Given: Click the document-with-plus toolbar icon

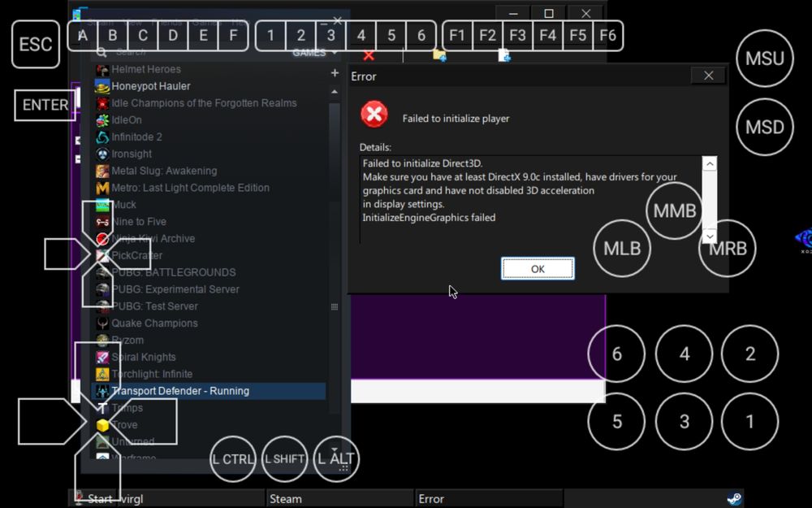Looking at the screenshot, I should [x=504, y=55].
